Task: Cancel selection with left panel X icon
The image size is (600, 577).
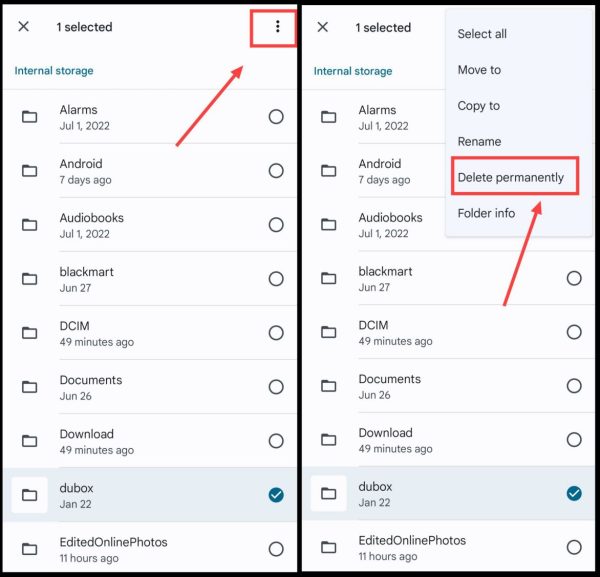Action: [x=24, y=27]
